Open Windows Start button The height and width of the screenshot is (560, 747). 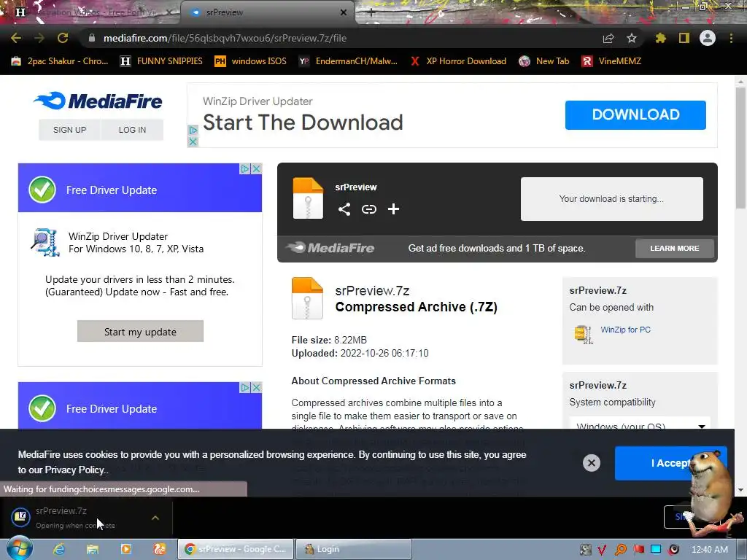[19, 549]
